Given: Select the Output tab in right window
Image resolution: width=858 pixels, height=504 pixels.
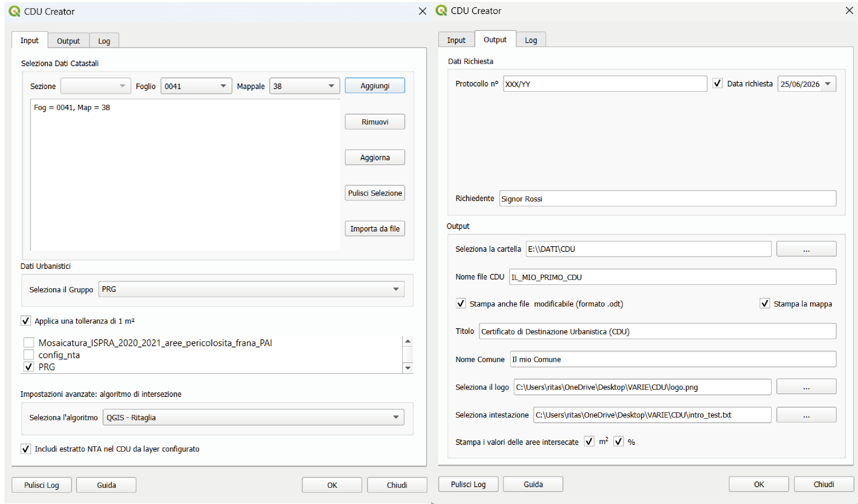Looking at the screenshot, I should [x=495, y=39].
